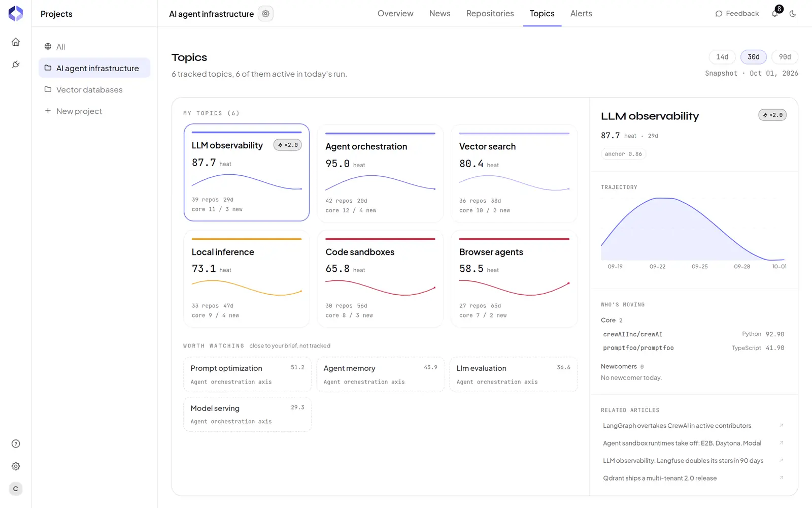Click the user avatar labeled C

[x=16, y=489]
